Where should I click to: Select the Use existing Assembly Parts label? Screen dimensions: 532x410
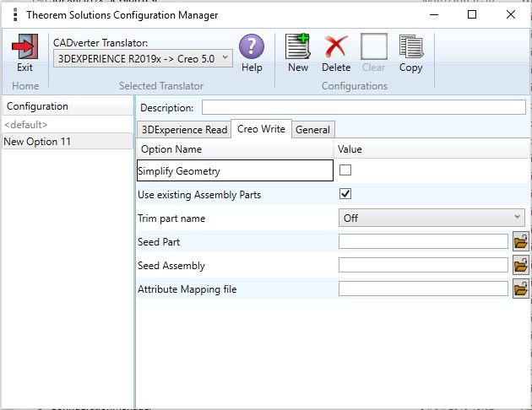coord(199,195)
